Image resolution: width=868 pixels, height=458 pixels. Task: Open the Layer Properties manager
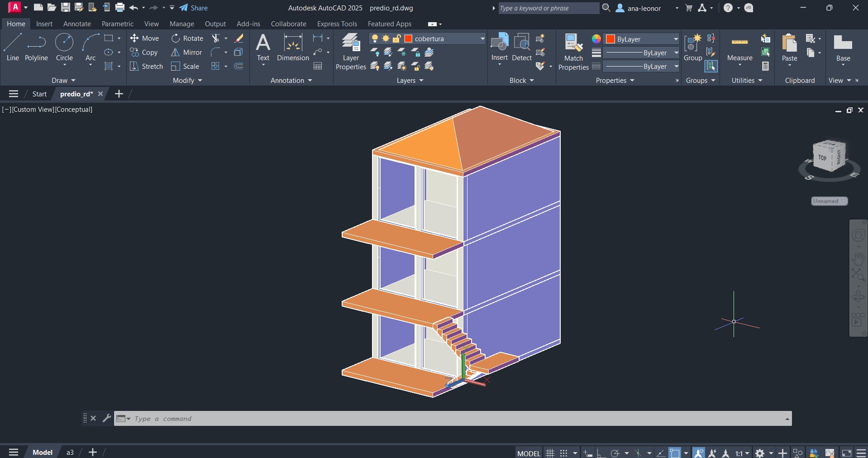pos(351,51)
